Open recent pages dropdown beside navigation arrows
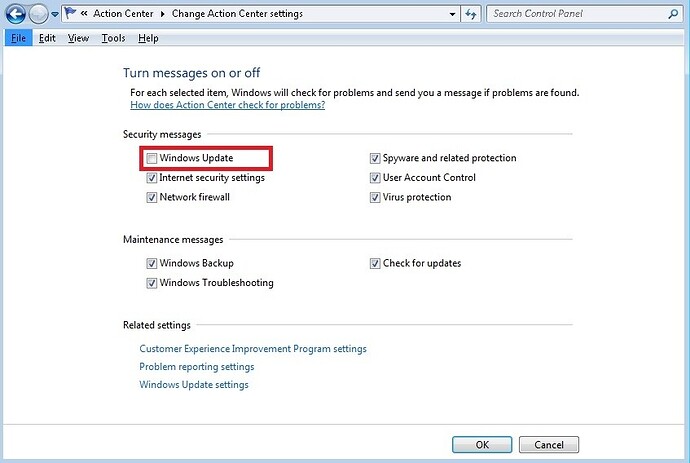The height and width of the screenshot is (463, 690). click(55, 15)
